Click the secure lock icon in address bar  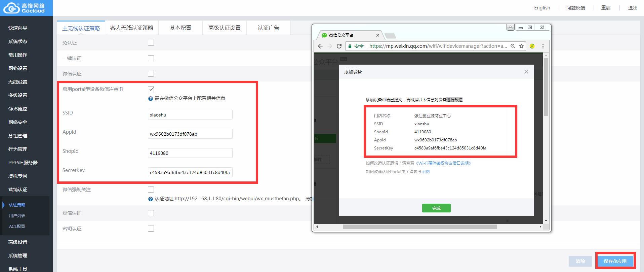[350, 46]
